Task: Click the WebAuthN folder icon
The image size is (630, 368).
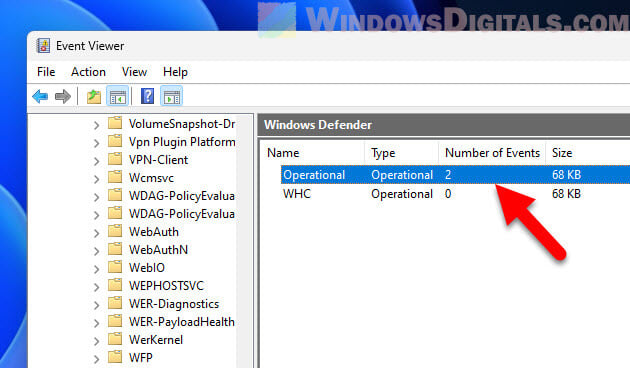Action: (x=115, y=249)
